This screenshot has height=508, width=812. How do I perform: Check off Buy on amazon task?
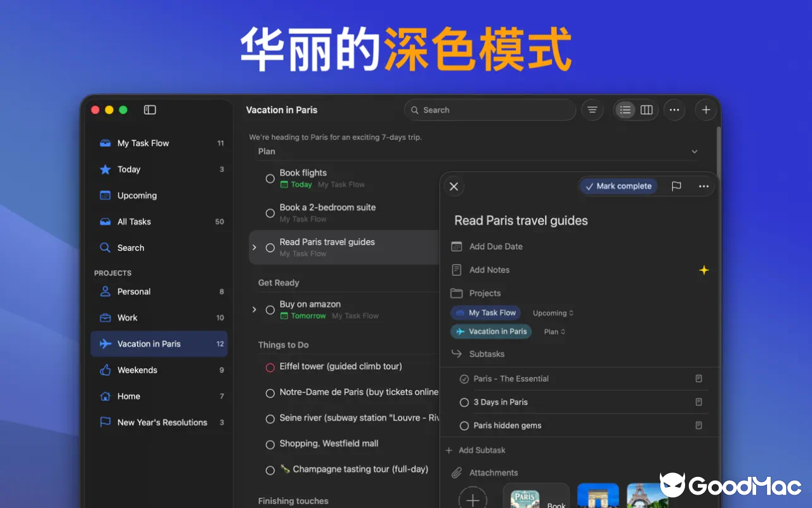click(270, 310)
